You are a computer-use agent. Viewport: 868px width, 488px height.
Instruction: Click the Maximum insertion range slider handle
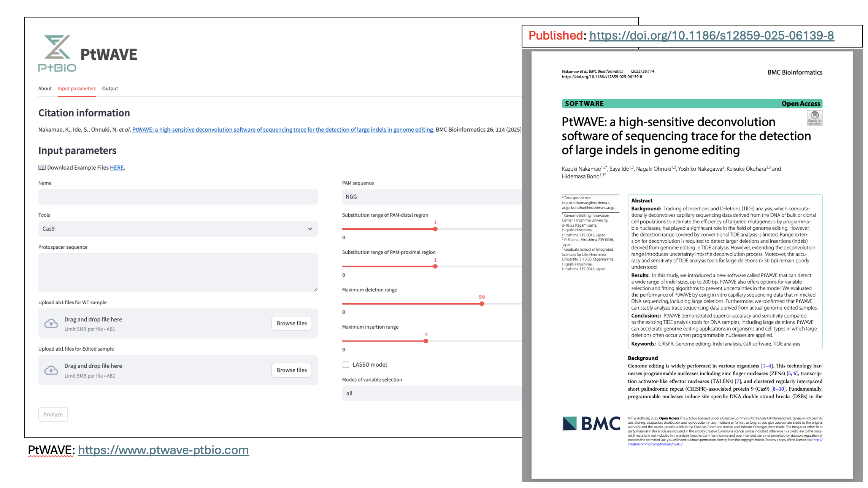(426, 341)
